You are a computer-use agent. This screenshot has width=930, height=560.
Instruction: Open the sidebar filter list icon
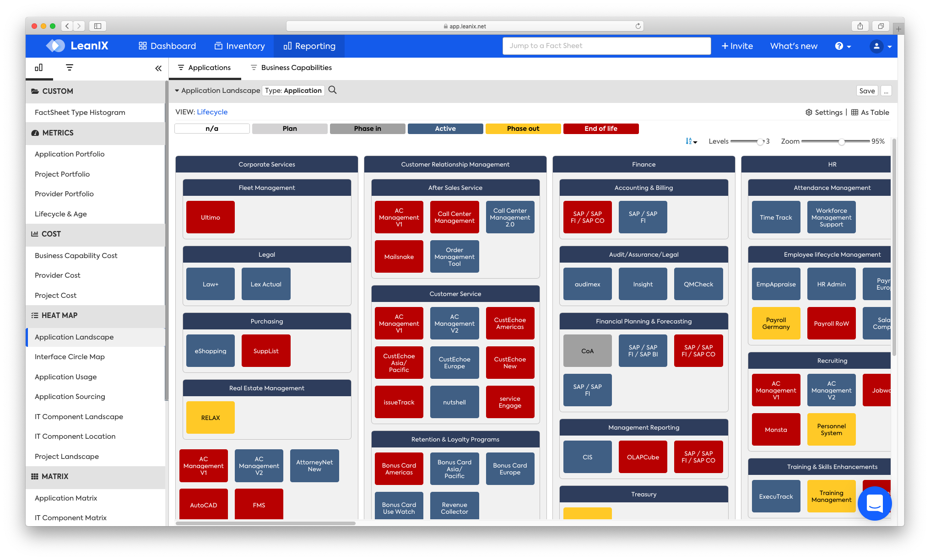coord(70,68)
